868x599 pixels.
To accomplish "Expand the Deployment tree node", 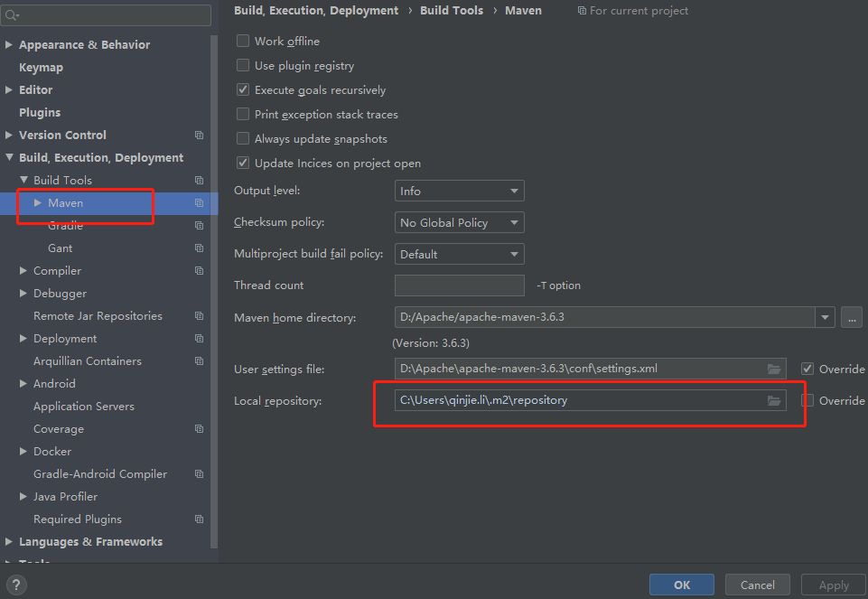I will point(21,338).
